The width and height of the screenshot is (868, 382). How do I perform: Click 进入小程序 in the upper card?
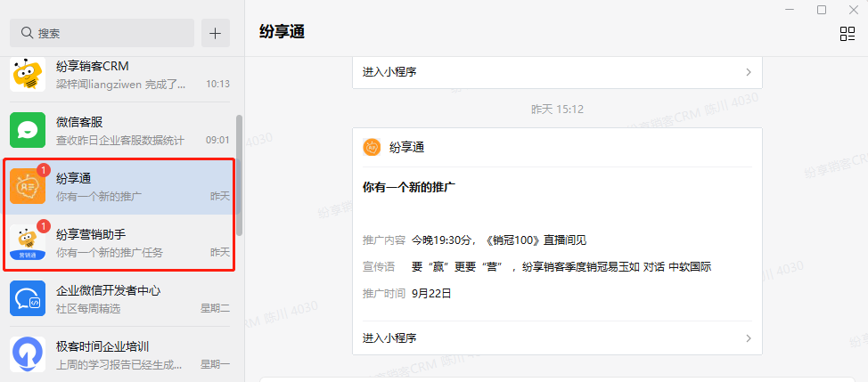pos(389,72)
